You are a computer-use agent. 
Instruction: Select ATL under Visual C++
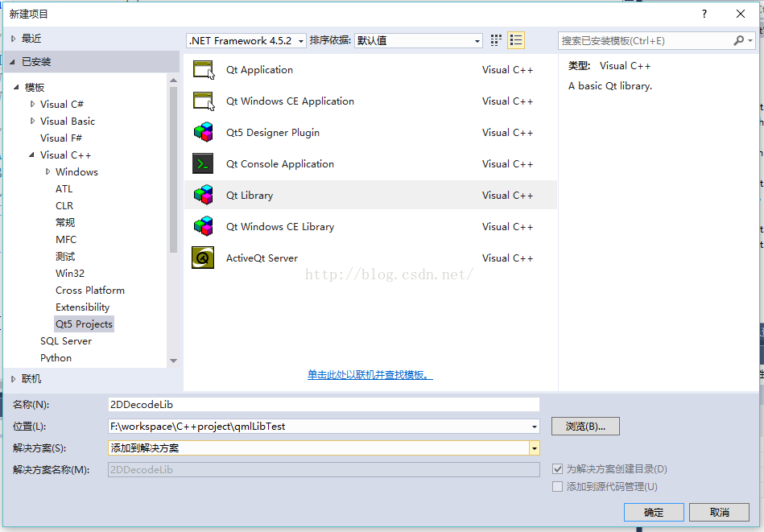pyautogui.click(x=64, y=188)
